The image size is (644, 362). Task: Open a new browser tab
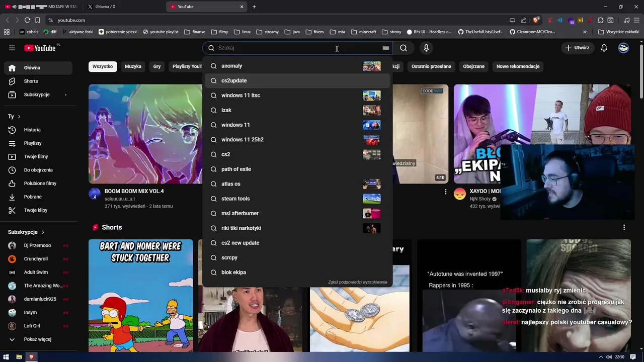tap(254, 7)
